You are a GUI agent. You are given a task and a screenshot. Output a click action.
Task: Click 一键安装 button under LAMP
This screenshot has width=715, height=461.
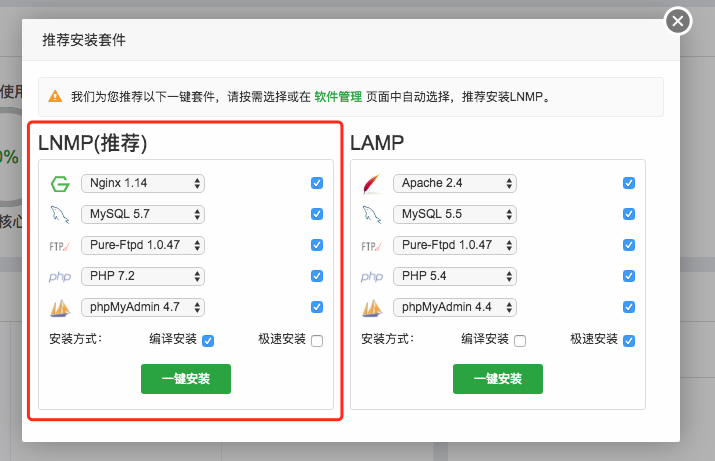[498, 379]
